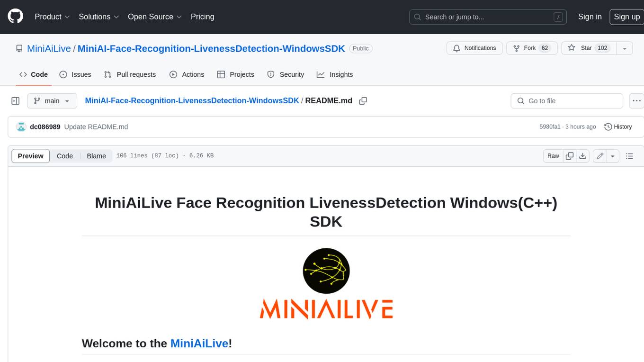This screenshot has width=644, height=362.
Task: Open the Raw file view
Action: point(553,156)
